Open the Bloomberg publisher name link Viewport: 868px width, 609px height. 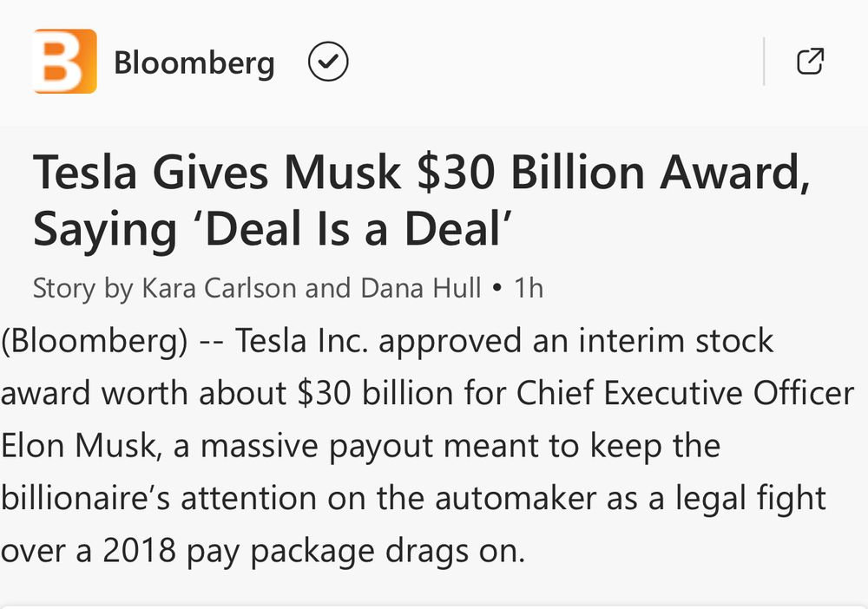194,62
